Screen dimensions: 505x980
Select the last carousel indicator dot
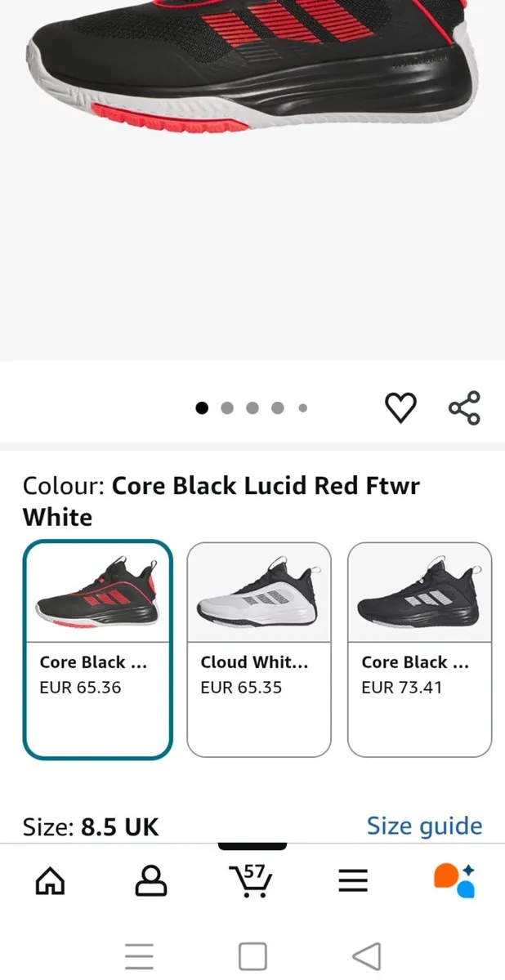click(303, 407)
